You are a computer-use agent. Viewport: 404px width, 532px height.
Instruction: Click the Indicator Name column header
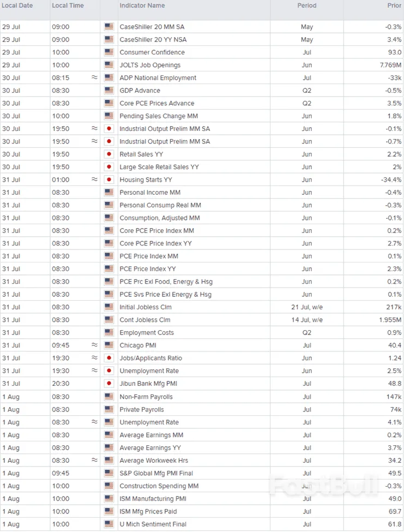(x=142, y=5)
